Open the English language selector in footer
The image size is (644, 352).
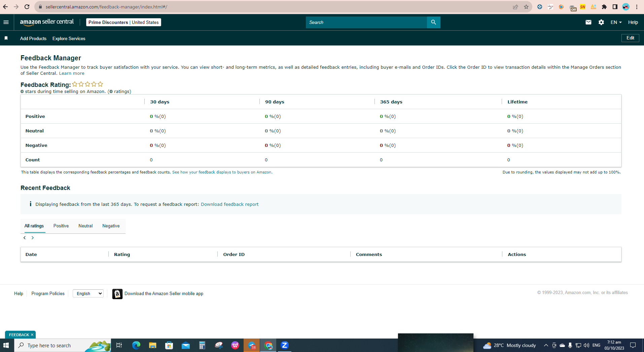click(88, 293)
